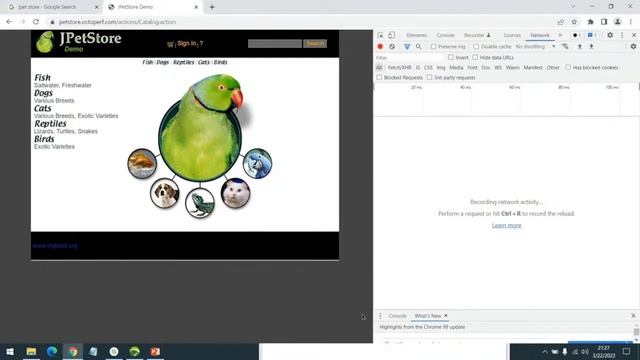Click the JPetStore parrot logo

point(45,42)
